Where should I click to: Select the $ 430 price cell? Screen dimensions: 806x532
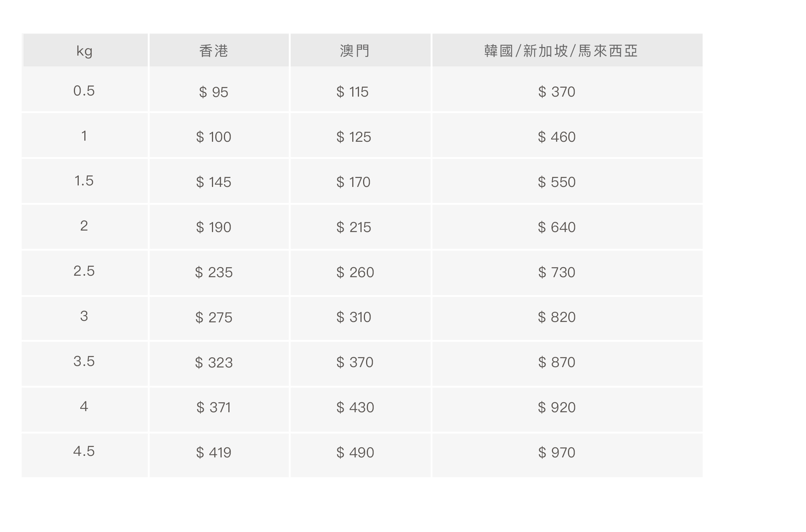355,407
